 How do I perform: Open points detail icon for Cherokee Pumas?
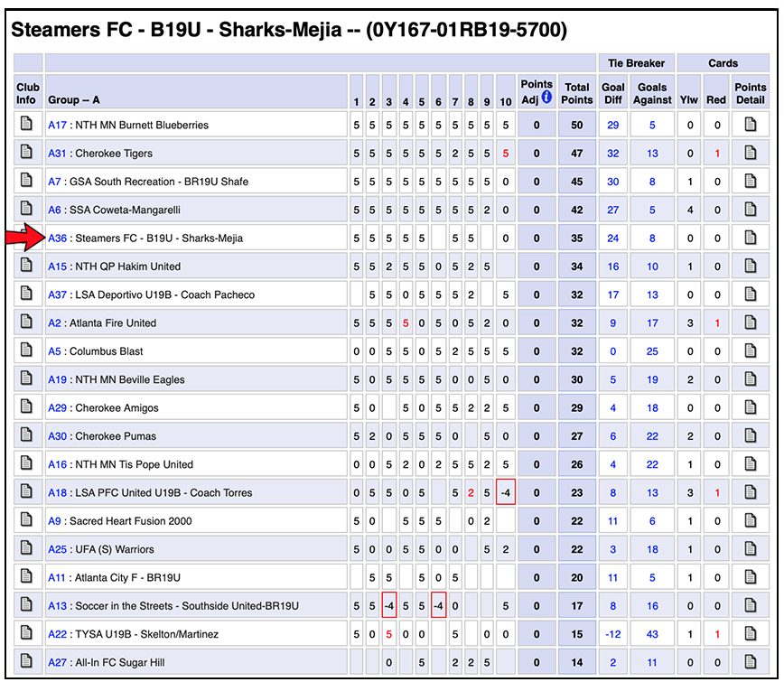tap(750, 435)
